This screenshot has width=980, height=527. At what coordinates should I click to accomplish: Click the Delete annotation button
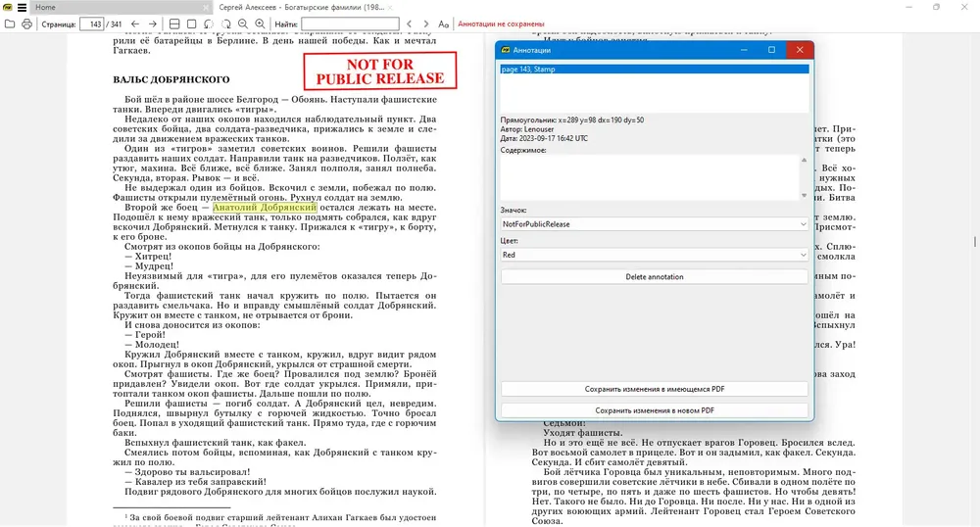(655, 276)
